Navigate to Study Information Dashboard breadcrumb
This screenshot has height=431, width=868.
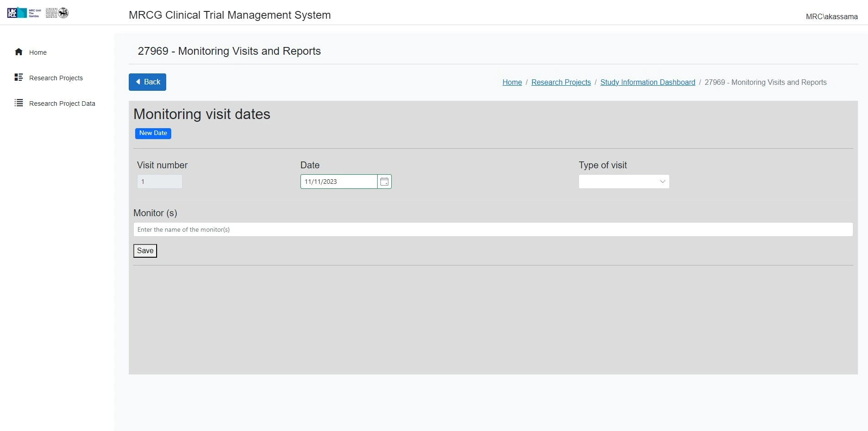pyautogui.click(x=647, y=83)
